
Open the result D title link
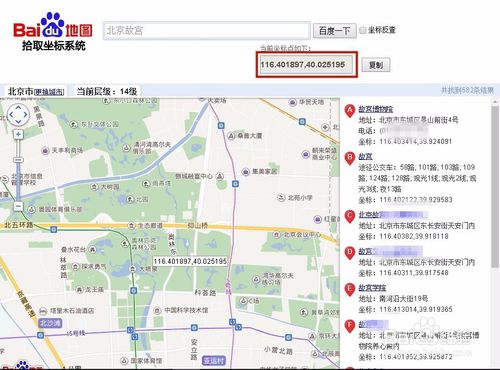tap(391, 251)
